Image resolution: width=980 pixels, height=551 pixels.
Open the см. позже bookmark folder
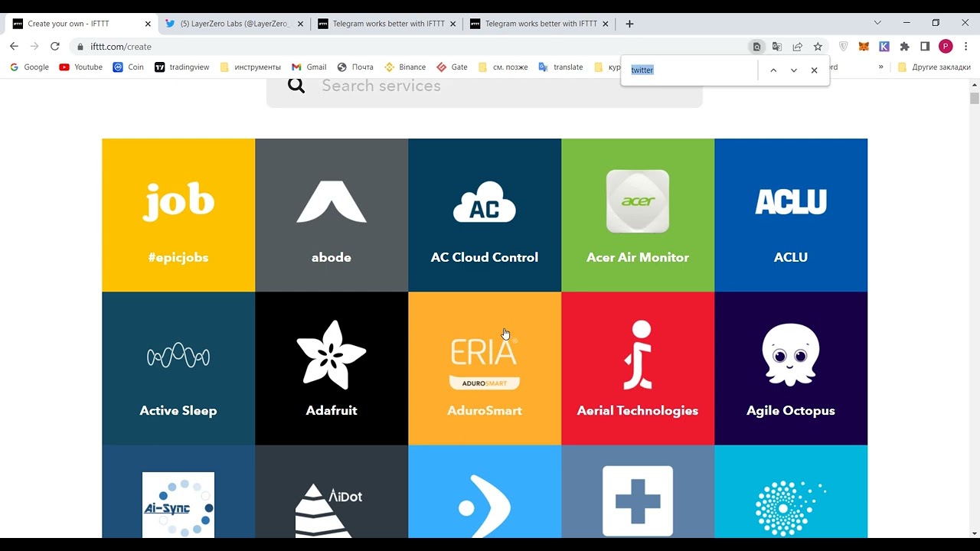pos(503,67)
